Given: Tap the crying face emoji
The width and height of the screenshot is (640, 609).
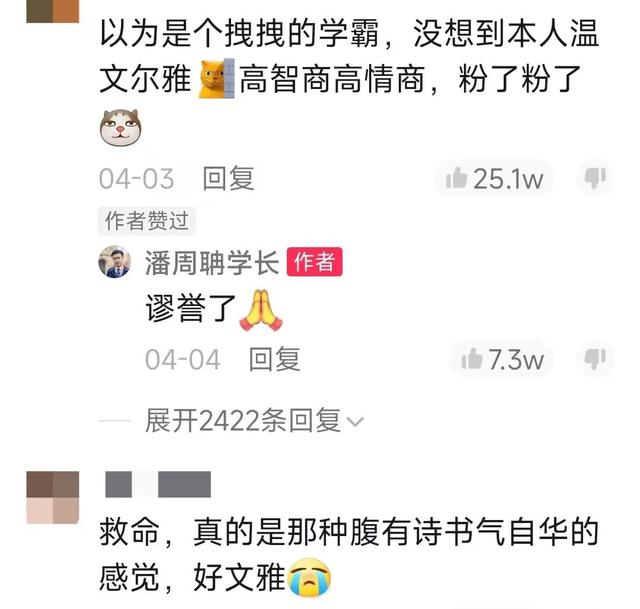Looking at the screenshot, I should [309, 577].
